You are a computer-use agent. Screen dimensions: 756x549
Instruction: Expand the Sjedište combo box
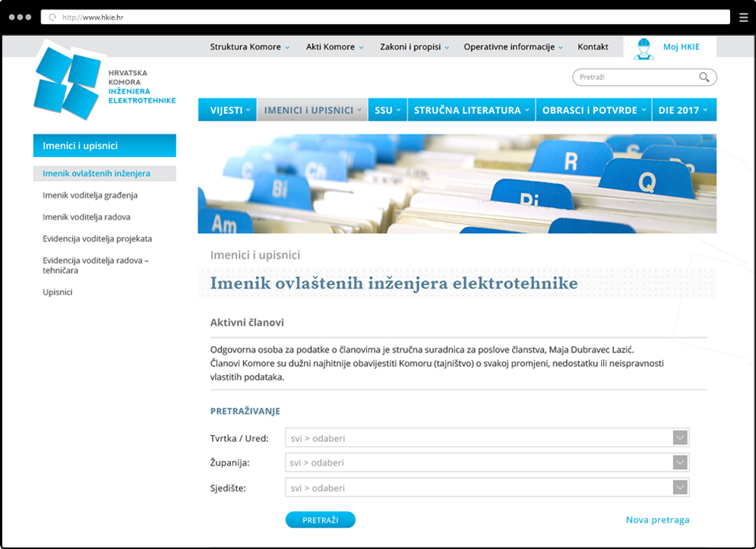click(x=680, y=487)
